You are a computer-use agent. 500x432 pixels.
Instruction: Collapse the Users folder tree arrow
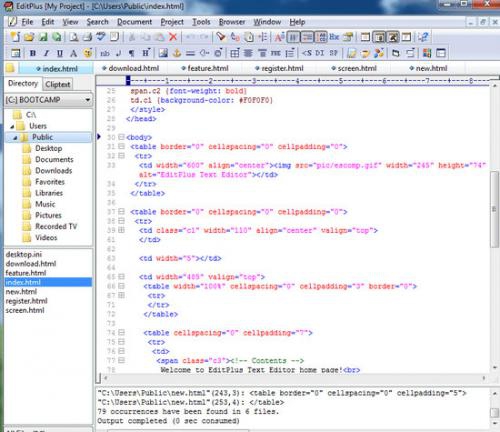(12, 126)
